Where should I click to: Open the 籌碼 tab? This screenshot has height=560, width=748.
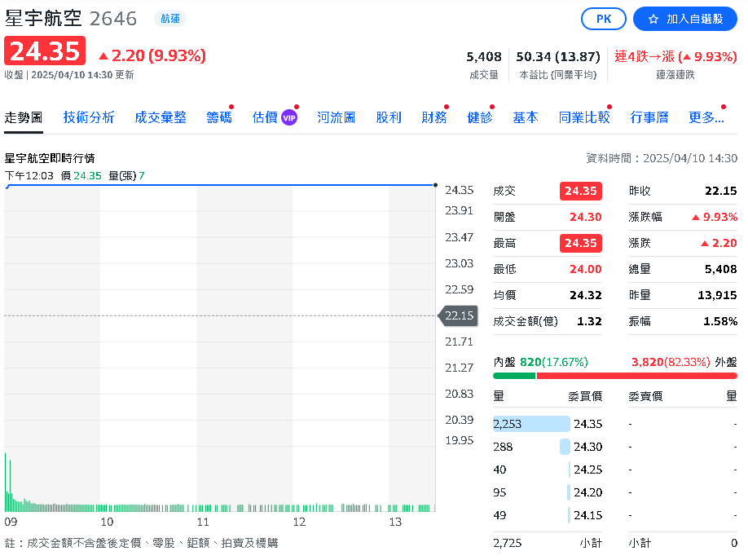[219, 117]
